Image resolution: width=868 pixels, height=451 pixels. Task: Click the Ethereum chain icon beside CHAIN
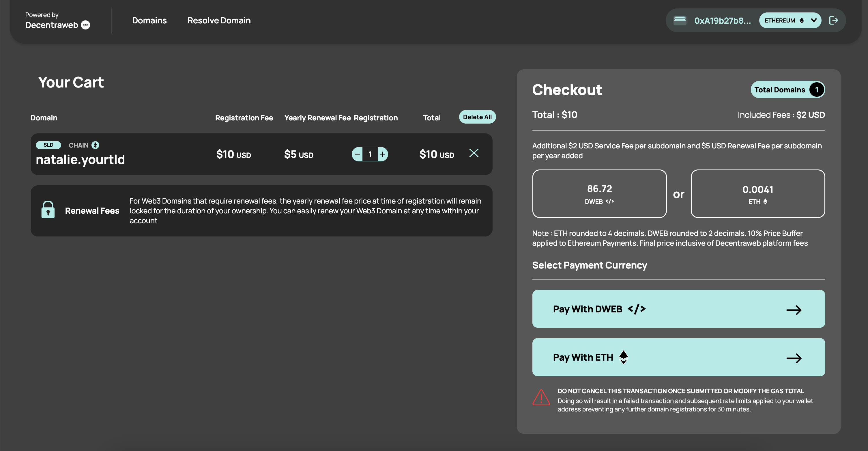pos(95,145)
